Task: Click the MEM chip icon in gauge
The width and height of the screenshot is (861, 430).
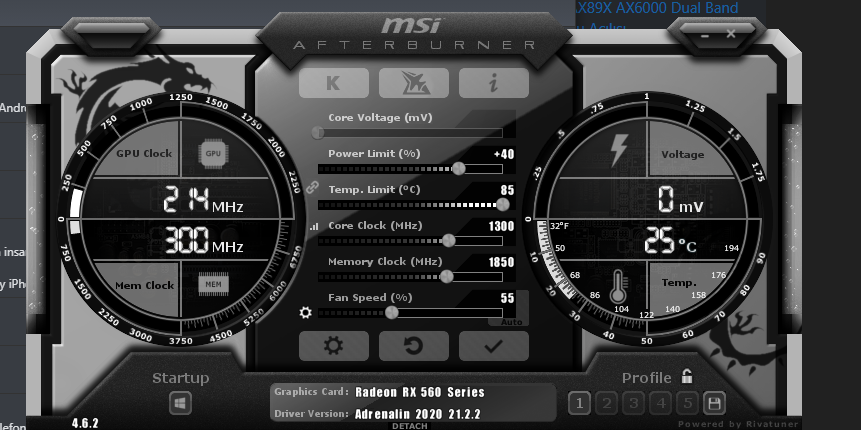Action: (214, 284)
